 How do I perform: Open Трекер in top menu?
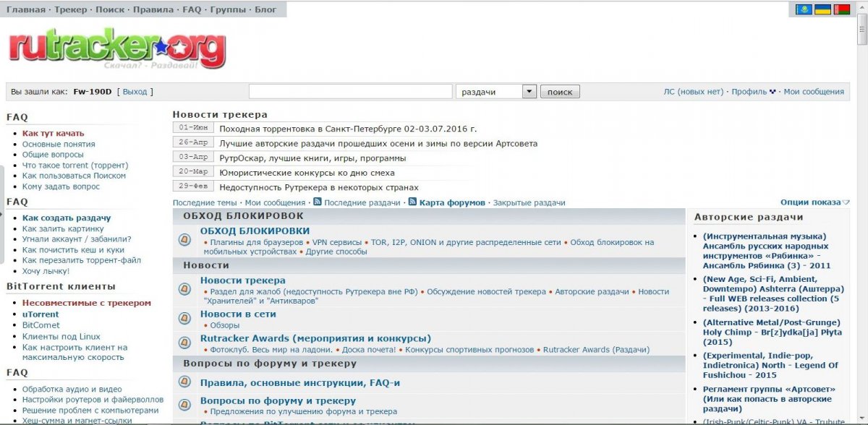click(72, 10)
